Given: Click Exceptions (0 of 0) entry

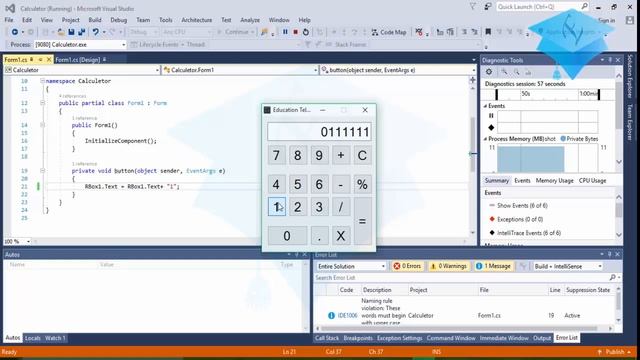Looking at the screenshot, I should [x=520, y=219].
